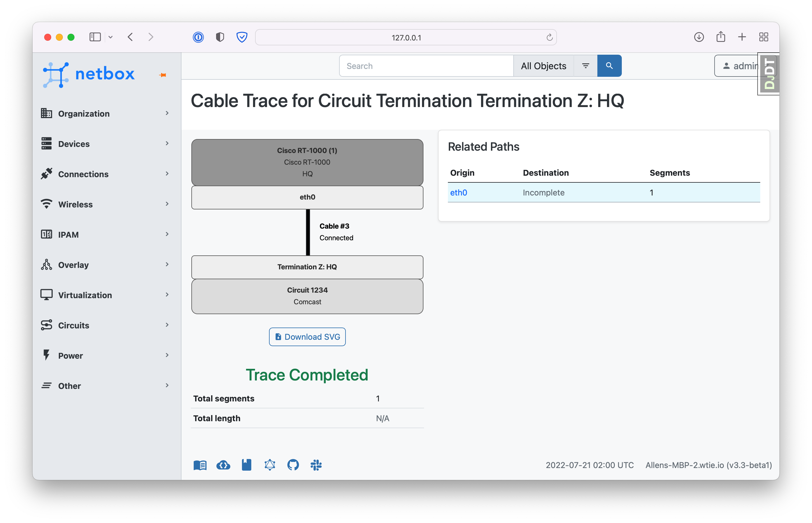Click the API docs bookmark icon in footer
The width and height of the screenshot is (812, 523).
246,465
